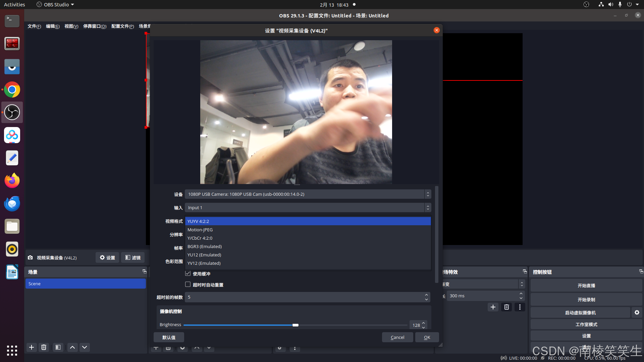Image resolution: width=644 pixels, height=362 pixels.
Task: Add a transition with plus icon
Action: [x=493, y=307]
